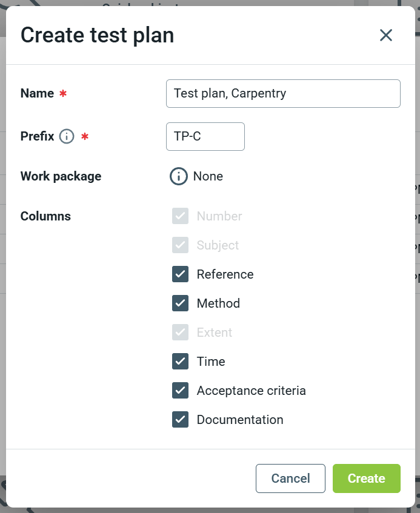Click the 'Work package' field label
This screenshot has width=420, height=513.
(x=61, y=176)
